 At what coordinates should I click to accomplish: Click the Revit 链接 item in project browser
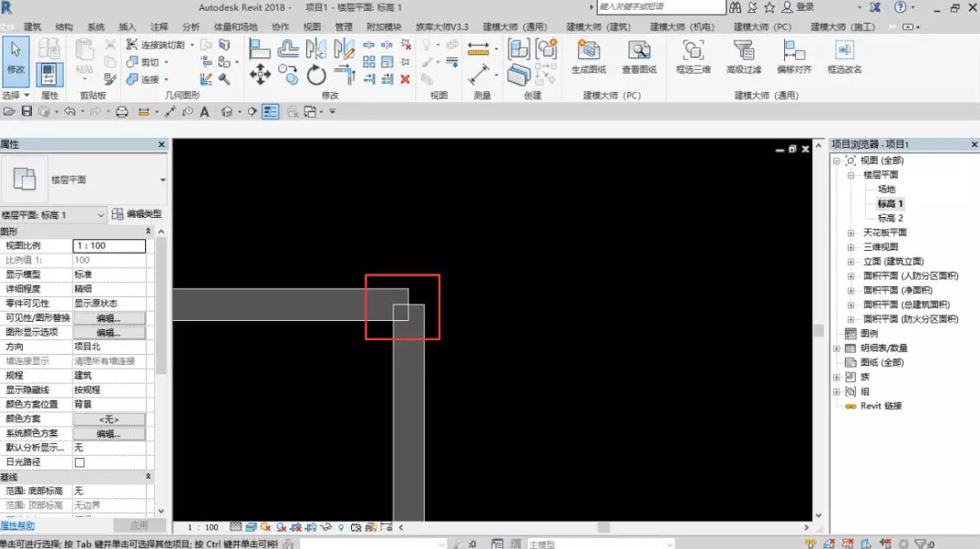pyautogui.click(x=881, y=406)
